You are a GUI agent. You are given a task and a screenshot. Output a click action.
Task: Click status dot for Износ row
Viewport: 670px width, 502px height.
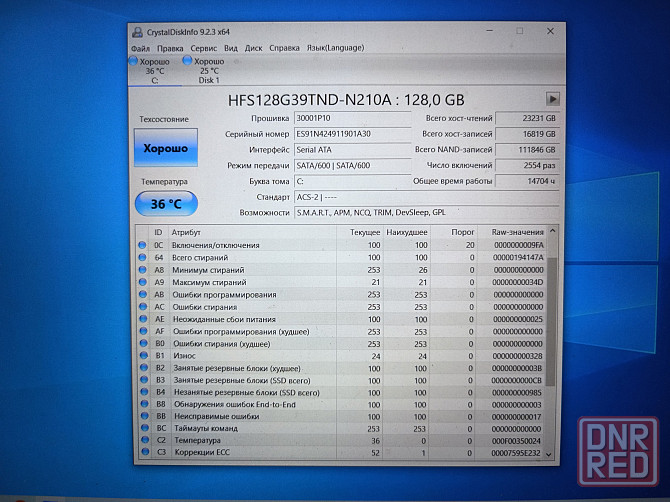(x=144, y=355)
